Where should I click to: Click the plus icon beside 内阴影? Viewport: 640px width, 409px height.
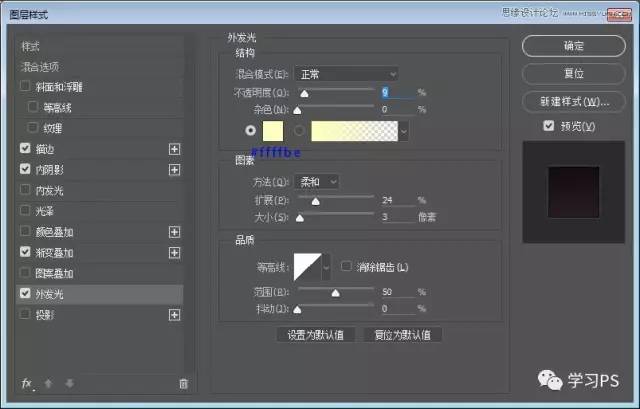(174, 169)
